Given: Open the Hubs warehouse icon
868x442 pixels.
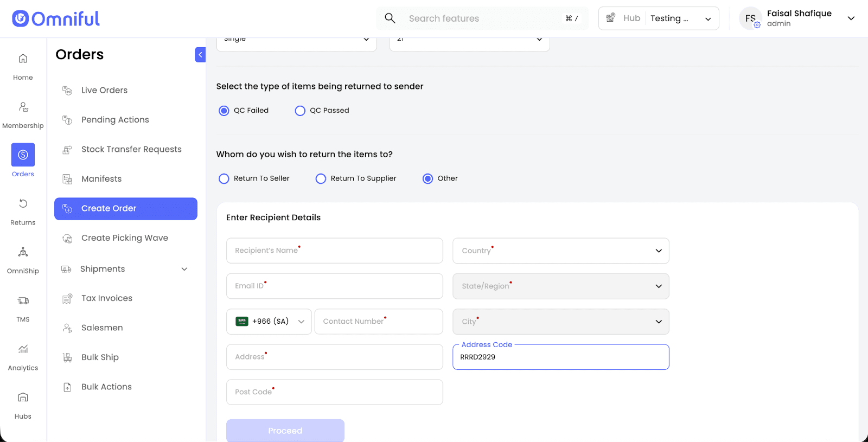Looking at the screenshot, I should click(x=23, y=398).
